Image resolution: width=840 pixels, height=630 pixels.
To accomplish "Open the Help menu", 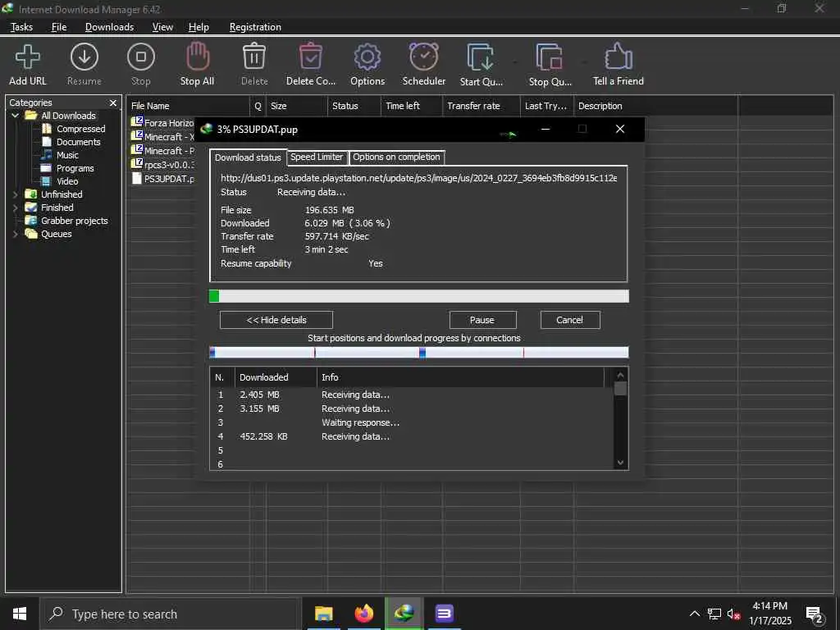I will [199, 27].
